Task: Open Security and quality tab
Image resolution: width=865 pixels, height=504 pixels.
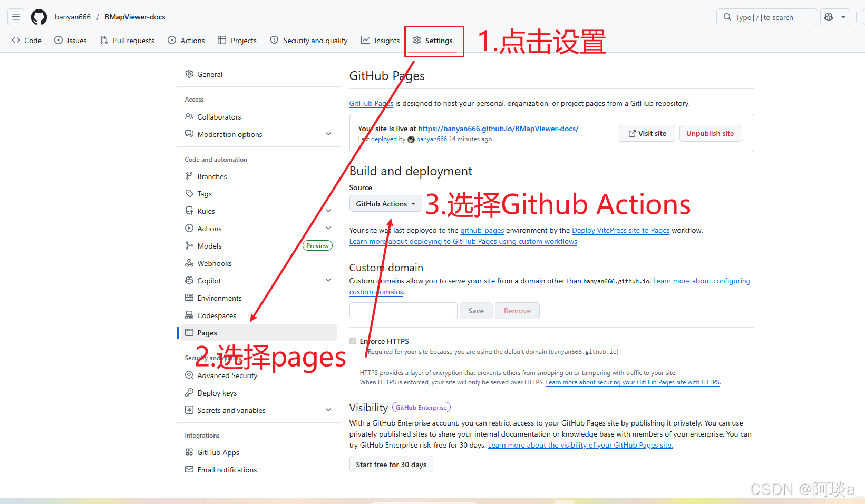Action: click(309, 41)
